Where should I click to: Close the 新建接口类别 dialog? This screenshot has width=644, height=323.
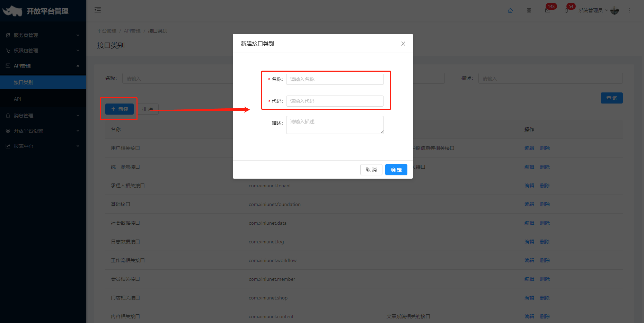pyautogui.click(x=403, y=44)
